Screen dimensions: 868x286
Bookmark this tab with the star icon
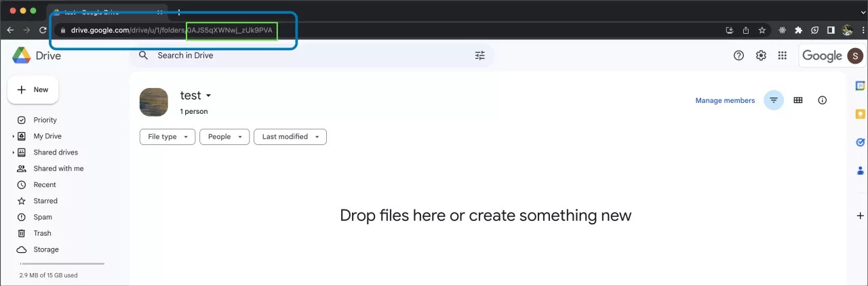(762, 30)
